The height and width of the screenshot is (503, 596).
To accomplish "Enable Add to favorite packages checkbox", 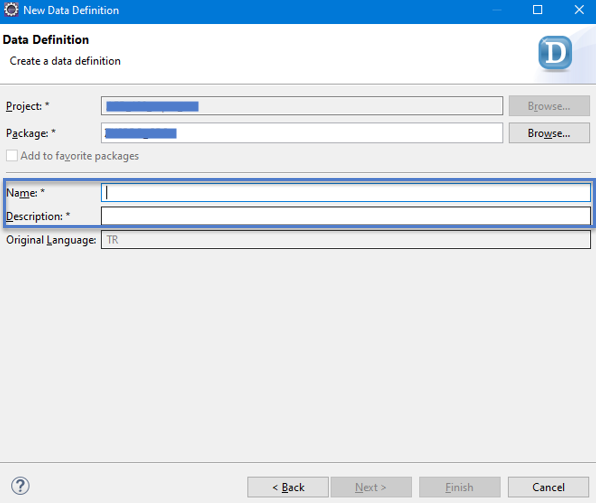I will [12, 156].
